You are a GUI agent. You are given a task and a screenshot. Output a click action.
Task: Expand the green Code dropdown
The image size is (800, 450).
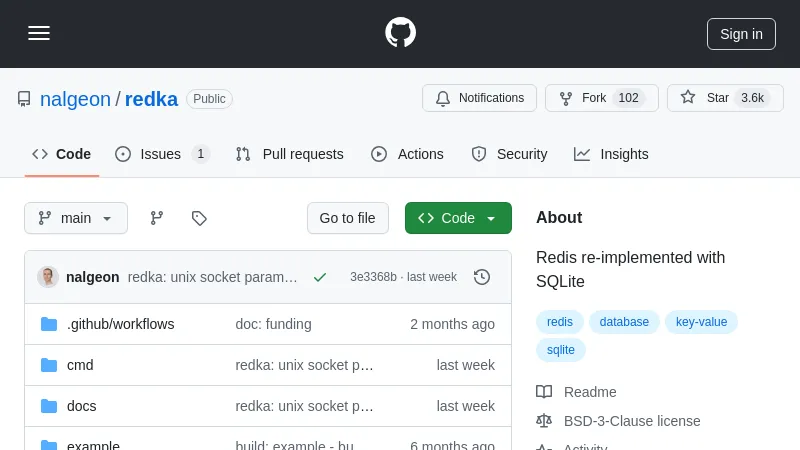point(458,218)
